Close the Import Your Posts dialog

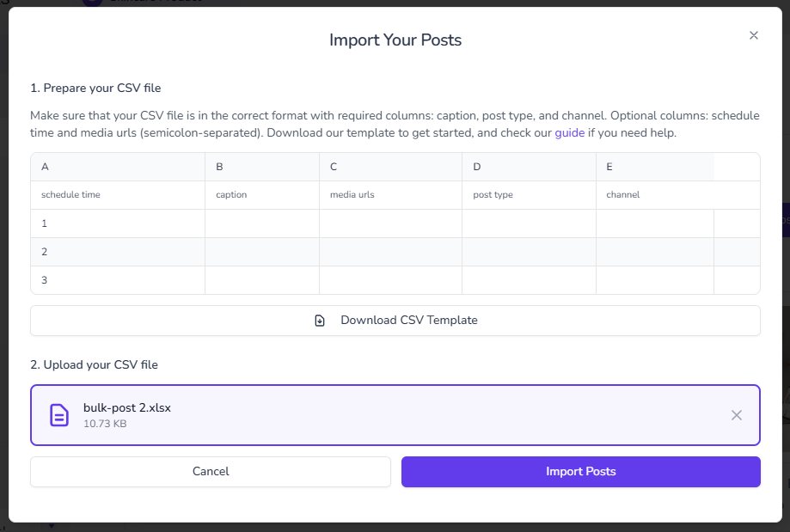754,35
